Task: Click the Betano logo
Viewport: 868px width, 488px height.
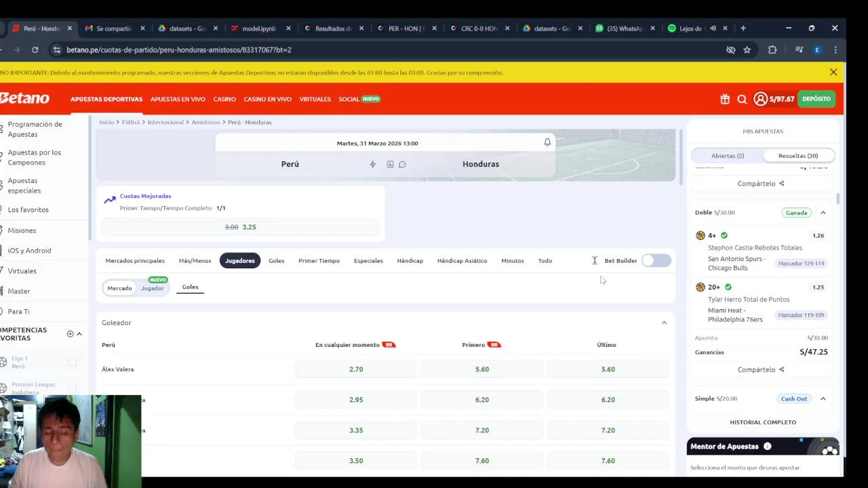Action: 25,98
